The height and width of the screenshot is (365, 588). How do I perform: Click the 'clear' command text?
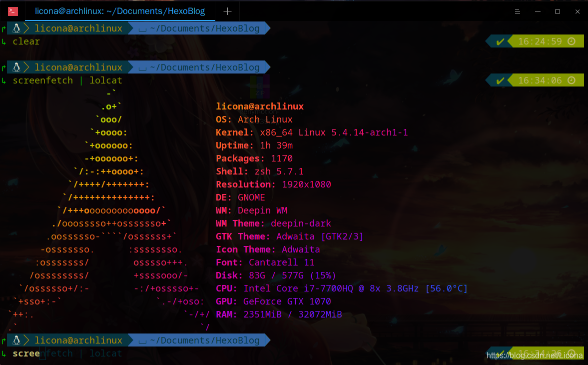pyautogui.click(x=26, y=41)
